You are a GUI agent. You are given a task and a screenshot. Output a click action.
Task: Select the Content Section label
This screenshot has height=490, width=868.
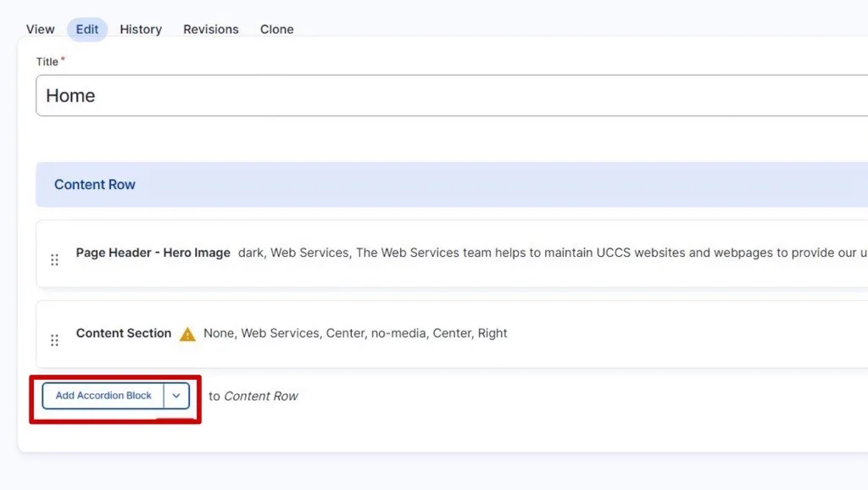124,333
